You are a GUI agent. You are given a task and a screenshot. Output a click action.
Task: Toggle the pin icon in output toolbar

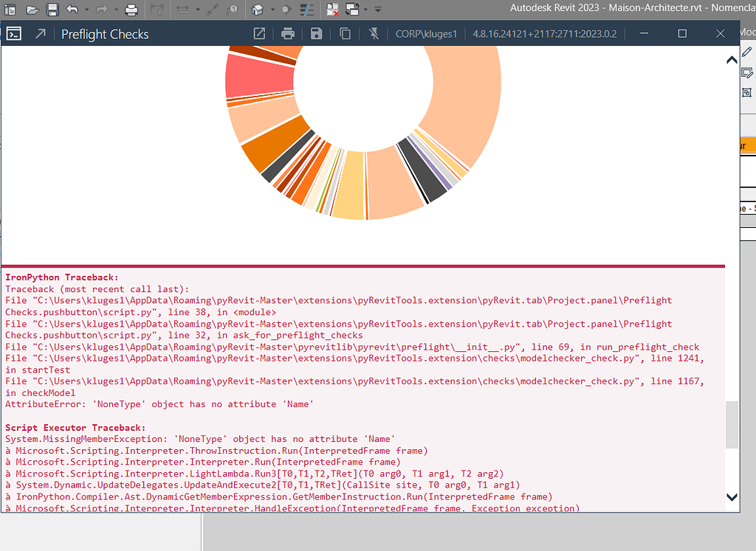point(374,34)
